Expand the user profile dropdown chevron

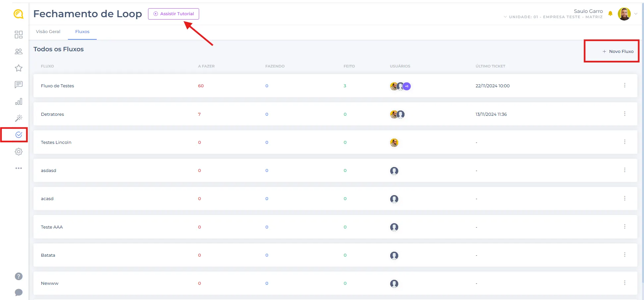[x=636, y=14]
